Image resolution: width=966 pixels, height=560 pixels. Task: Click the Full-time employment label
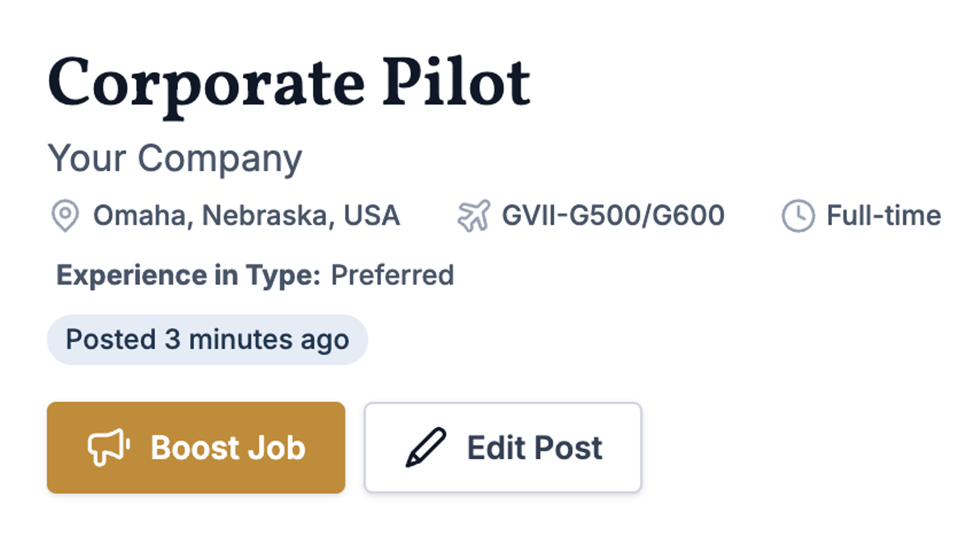click(883, 215)
